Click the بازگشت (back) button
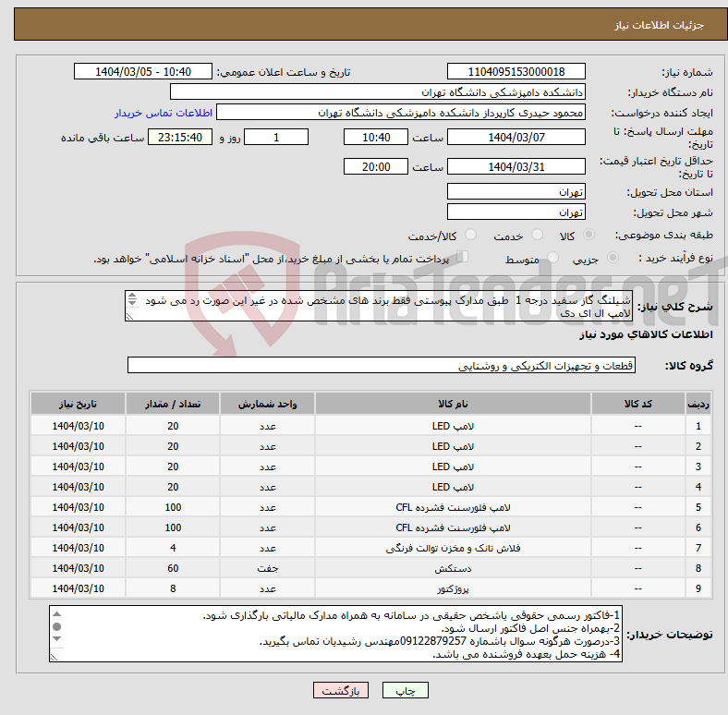The width and height of the screenshot is (728, 715). [x=341, y=690]
